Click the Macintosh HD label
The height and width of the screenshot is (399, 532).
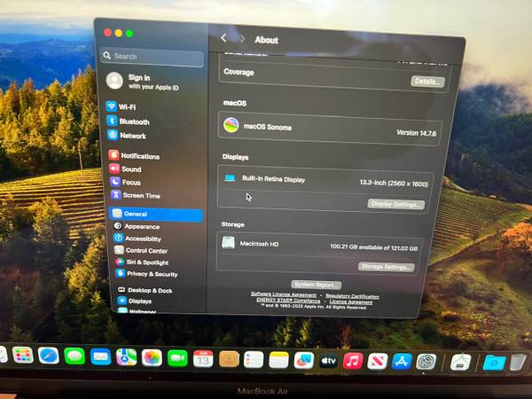(259, 244)
